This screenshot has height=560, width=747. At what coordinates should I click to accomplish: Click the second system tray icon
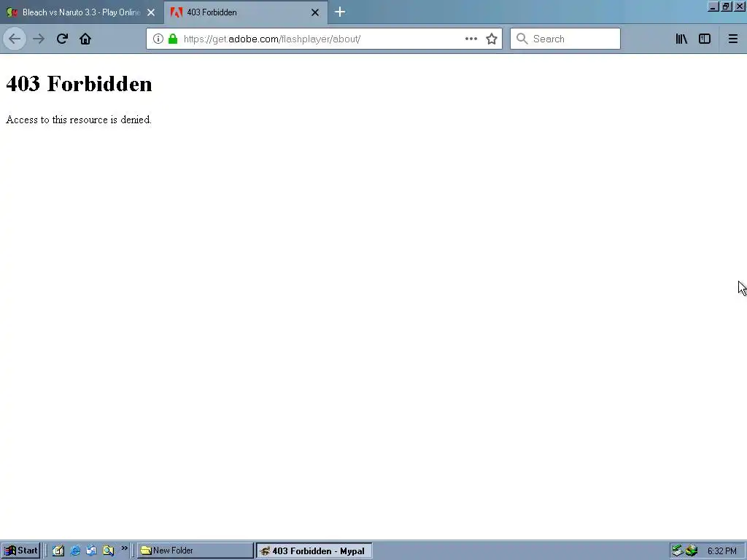692,551
